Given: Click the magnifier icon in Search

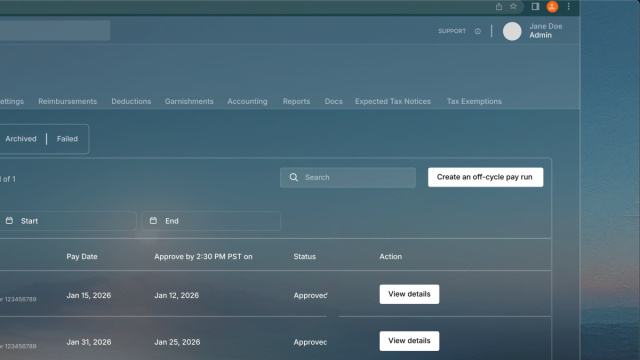Looking at the screenshot, I should [x=293, y=177].
